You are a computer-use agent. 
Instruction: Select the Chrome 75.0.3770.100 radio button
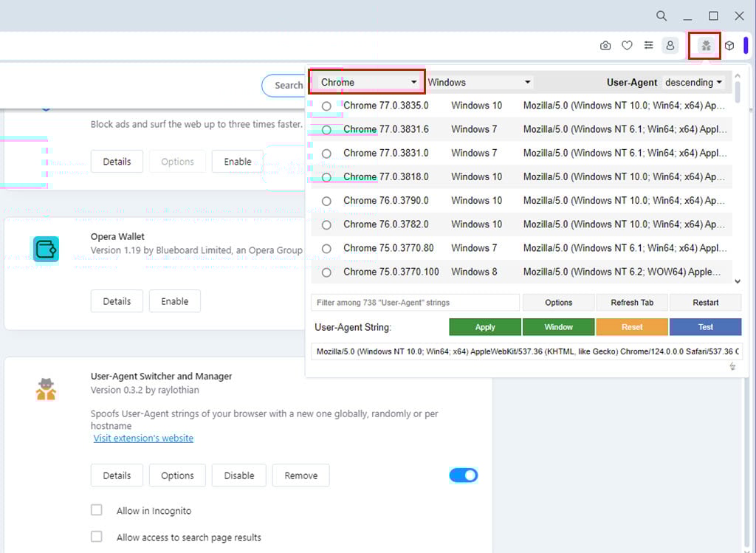326,272
